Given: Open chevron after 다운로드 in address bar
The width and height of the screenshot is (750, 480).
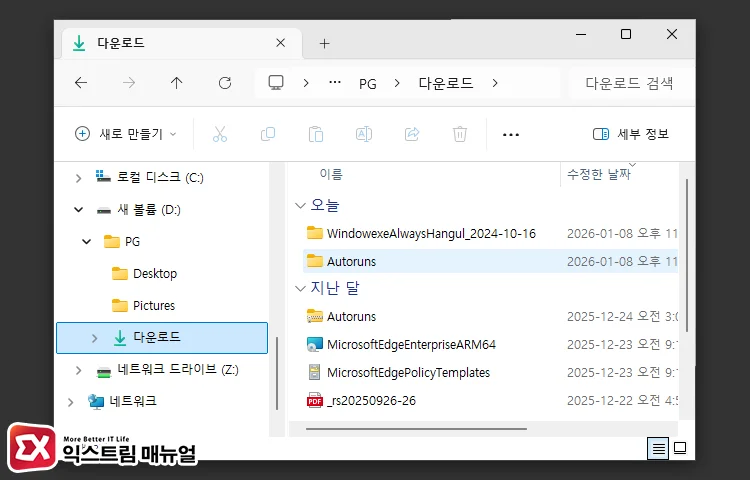Looking at the screenshot, I should pyautogui.click(x=495, y=83).
